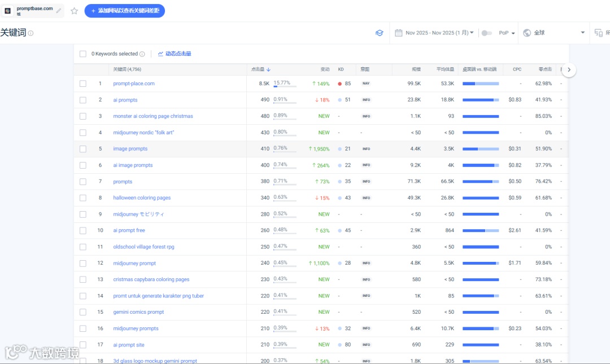The image size is (610, 364).
Task: Open the cristmas capybara coloring pages keyword
Action: click(x=151, y=279)
